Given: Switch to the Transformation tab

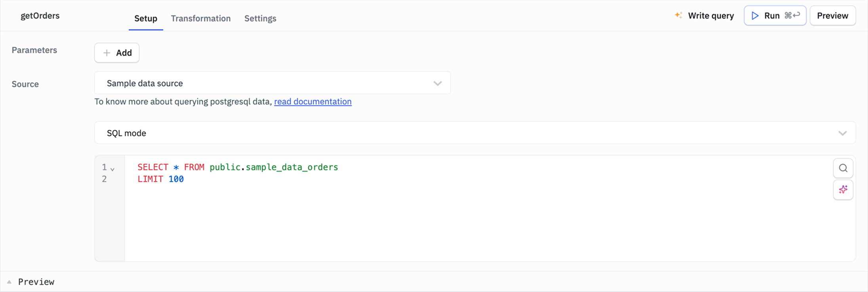Looking at the screenshot, I should pos(200,18).
